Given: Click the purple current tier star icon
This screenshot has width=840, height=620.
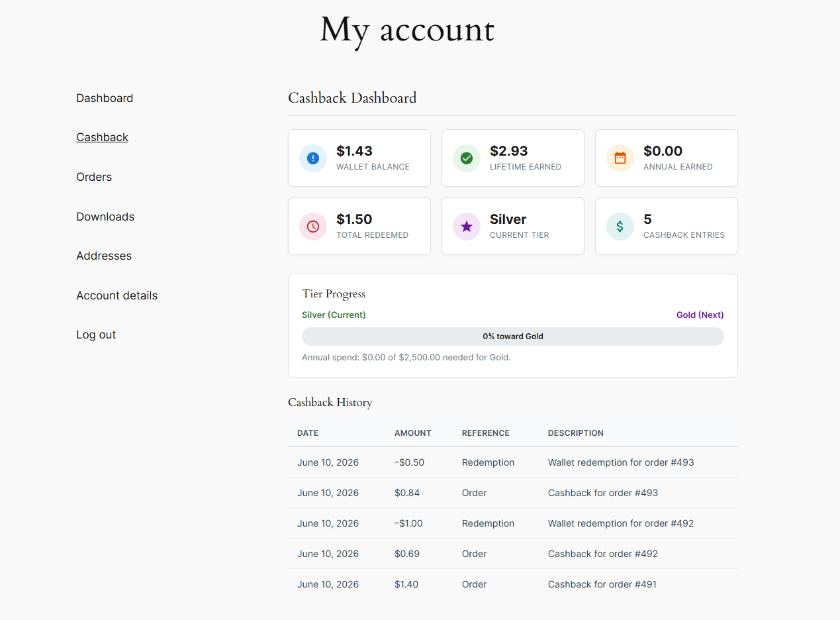Looking at the screenshot, I should 467,227.
